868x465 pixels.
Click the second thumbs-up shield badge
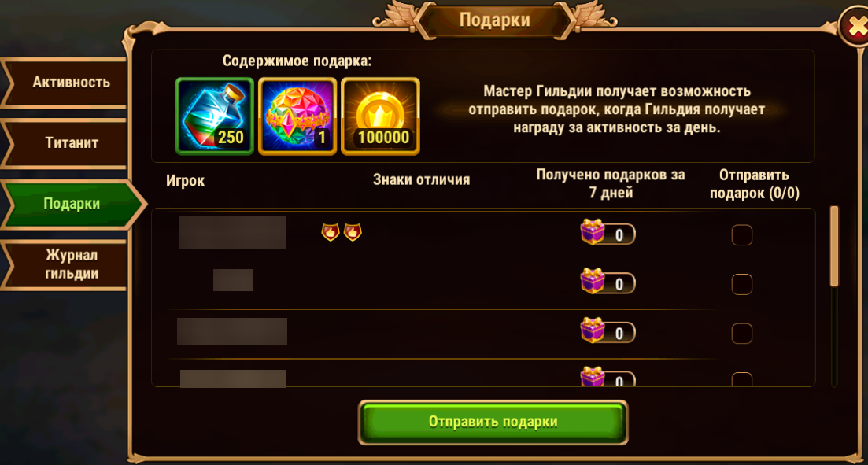point(353,233)
